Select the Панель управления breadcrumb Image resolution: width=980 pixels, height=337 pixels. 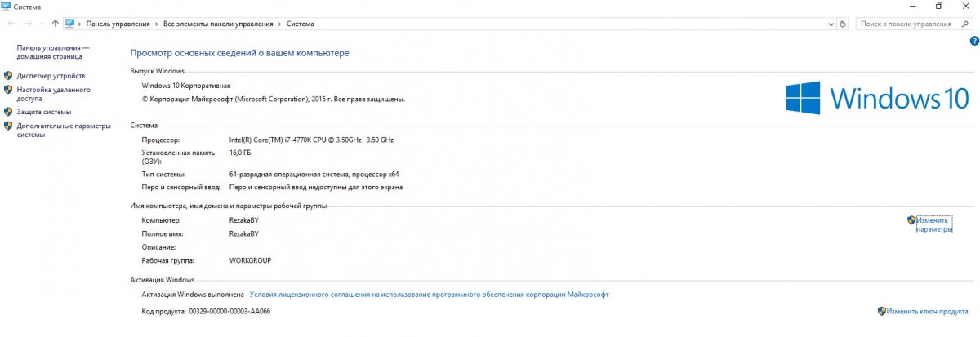[118, 24]
